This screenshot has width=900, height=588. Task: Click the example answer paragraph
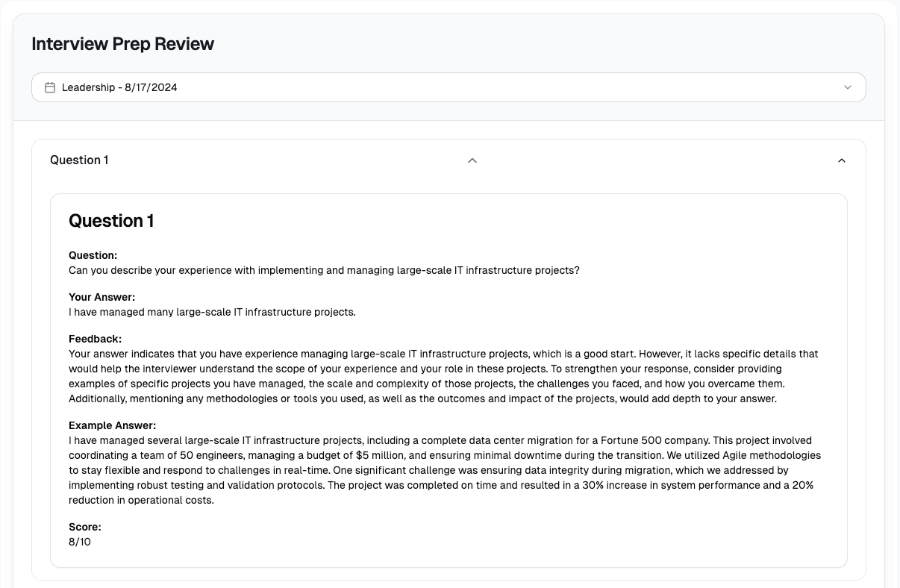pos(443,470)
